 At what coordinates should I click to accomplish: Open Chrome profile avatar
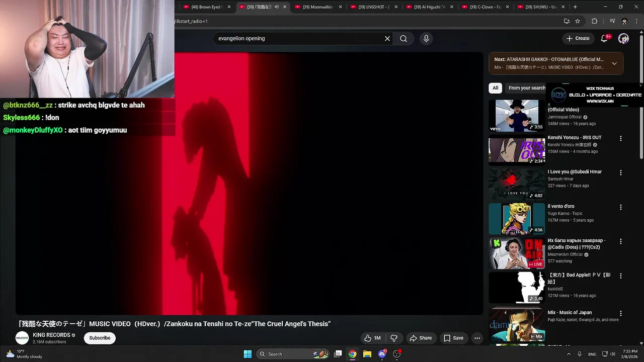(x=624, y=21)
